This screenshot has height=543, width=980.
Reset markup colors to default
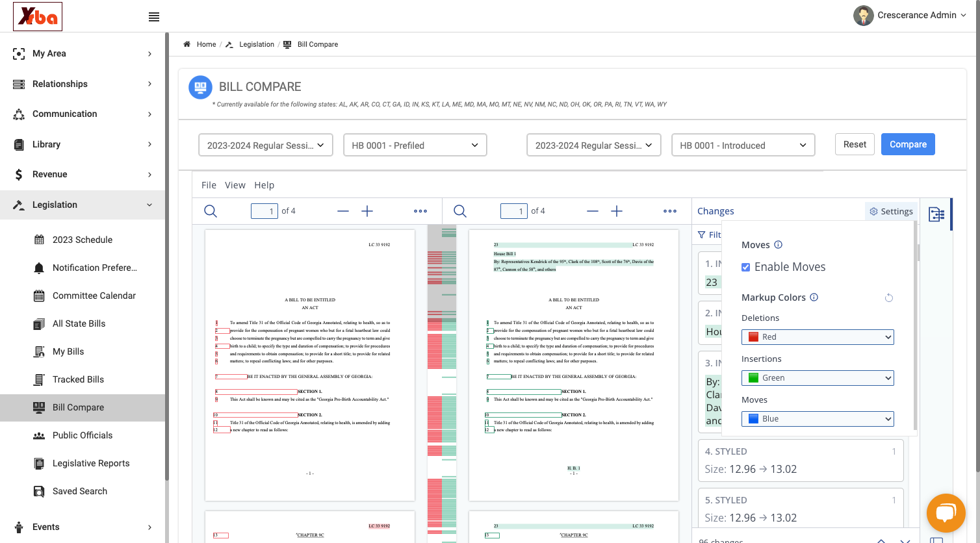pyautogui.click(x=889, y=297)
